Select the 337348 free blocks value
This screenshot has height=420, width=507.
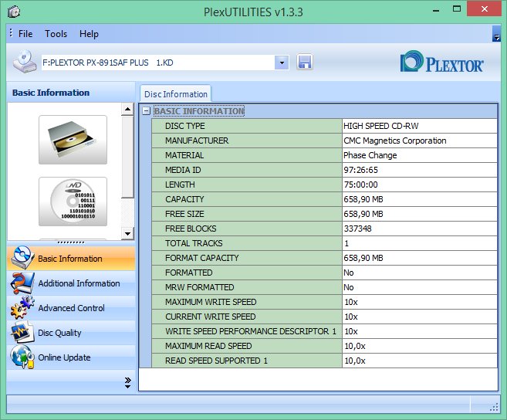[x=357, y=229]
